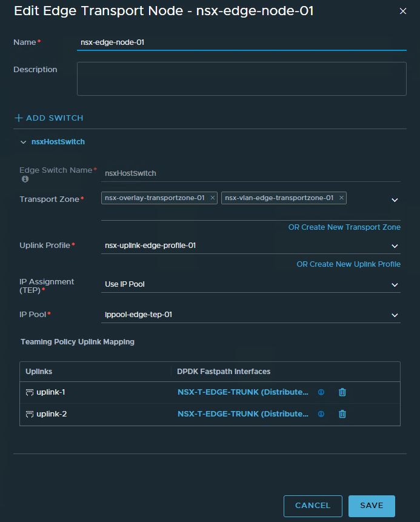Click the ADD SWITCH link

pyautogui.click(x=55, y=118)
